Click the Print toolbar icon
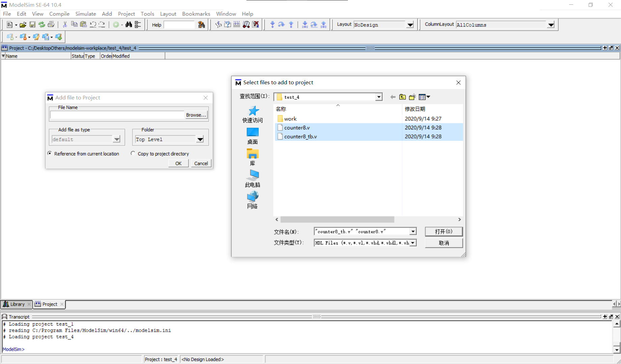The width and height of the screenshot is (621, 364). coord(51,25)
